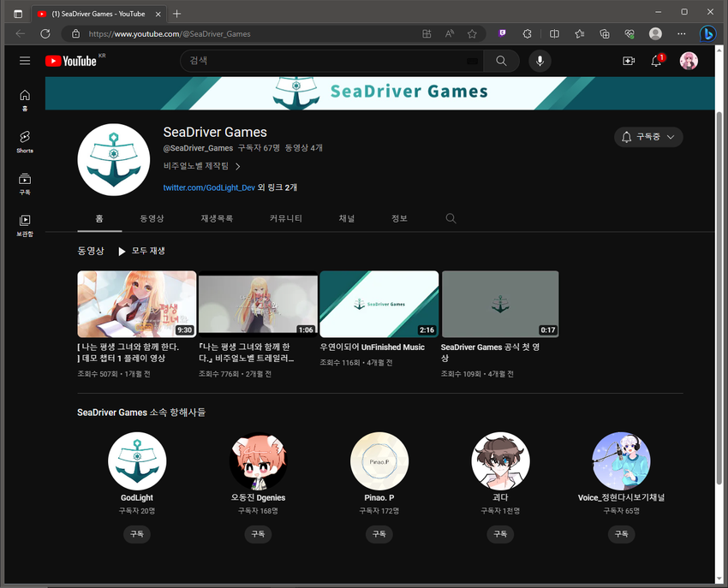
Task: Close the SeaDriver Games tab
Action: 158,14
